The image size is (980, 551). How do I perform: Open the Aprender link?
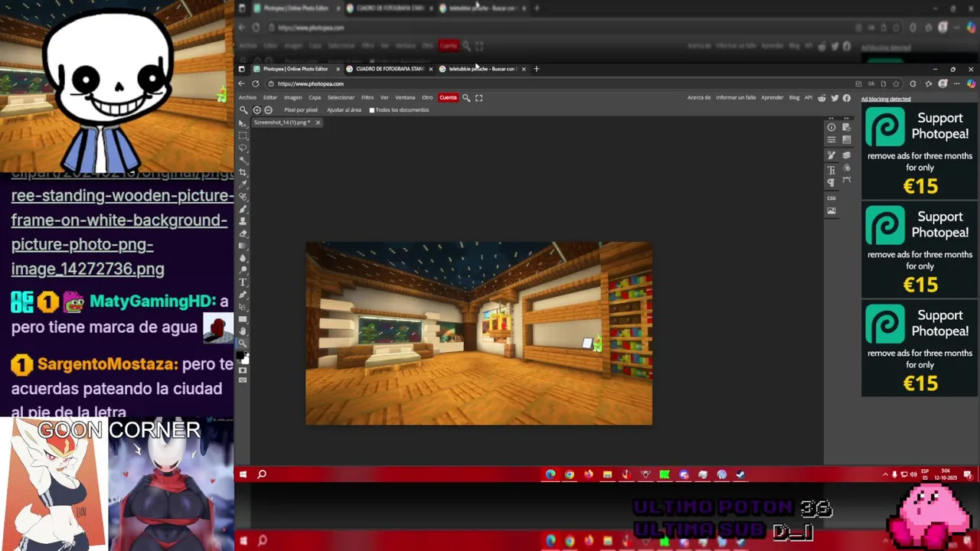(x=773, y=97)
